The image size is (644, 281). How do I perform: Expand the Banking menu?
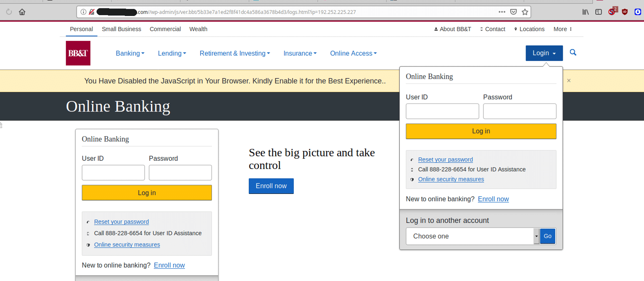(x=130, y=53)
